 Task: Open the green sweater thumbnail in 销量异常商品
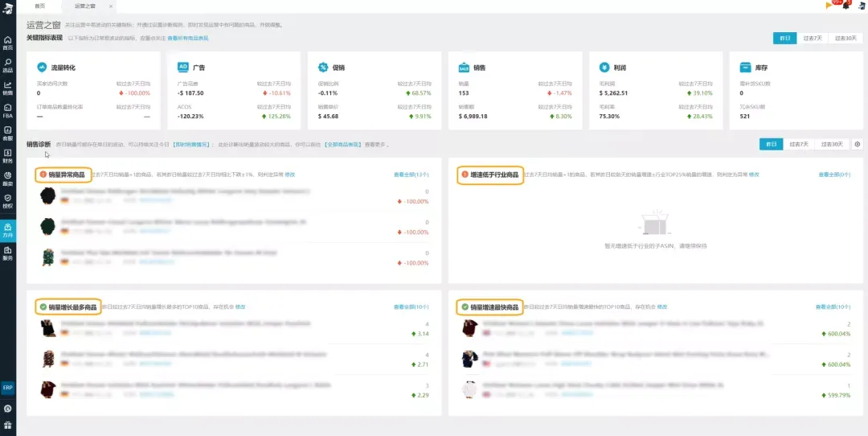pyautogui.click(x=48, y=226)
